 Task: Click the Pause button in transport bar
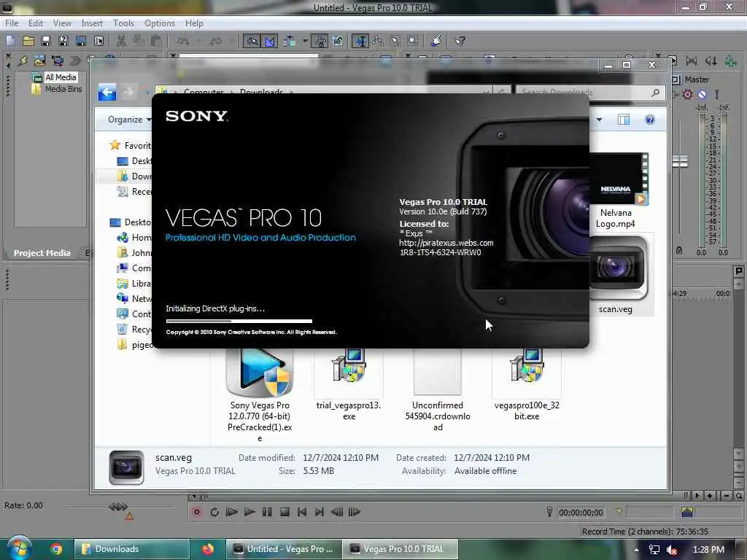click(267, 513)
